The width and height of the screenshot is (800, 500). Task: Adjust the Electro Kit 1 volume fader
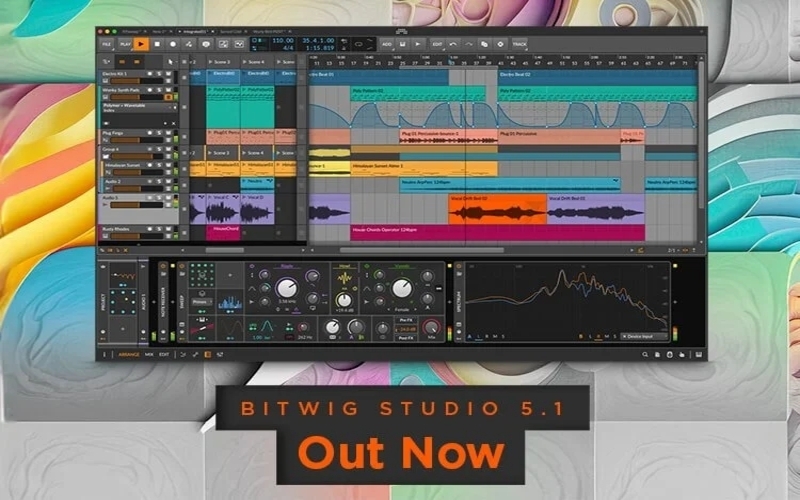(x=137, y=81)
